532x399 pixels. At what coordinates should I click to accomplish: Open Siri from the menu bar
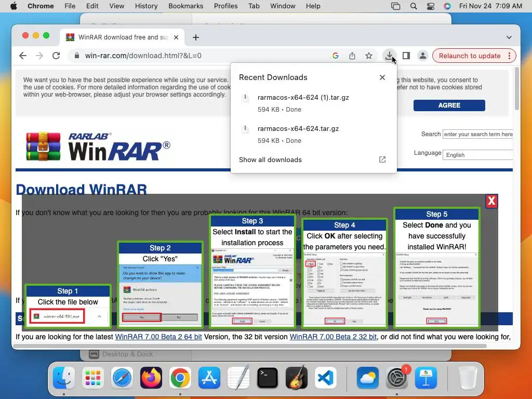click(x=447, y=6)
